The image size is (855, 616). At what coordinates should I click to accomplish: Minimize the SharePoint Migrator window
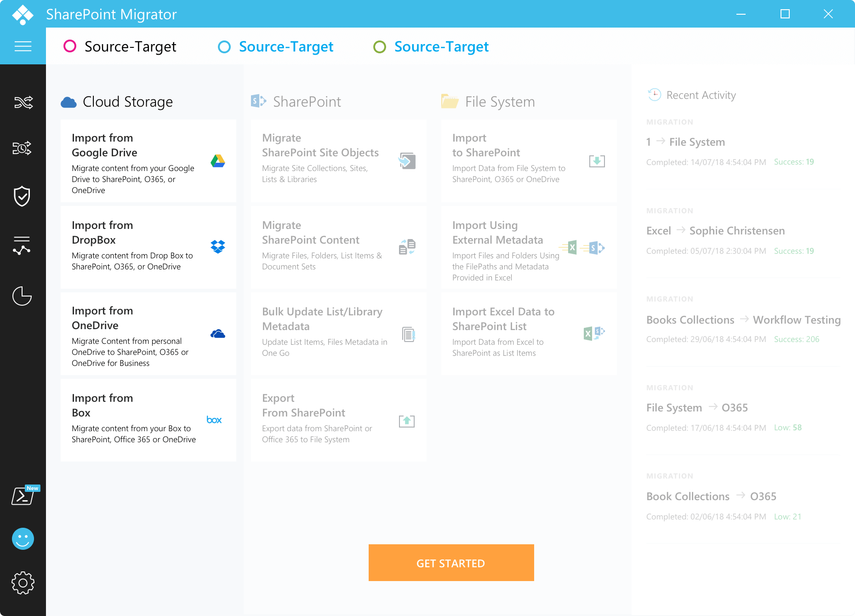coord(741,14)
